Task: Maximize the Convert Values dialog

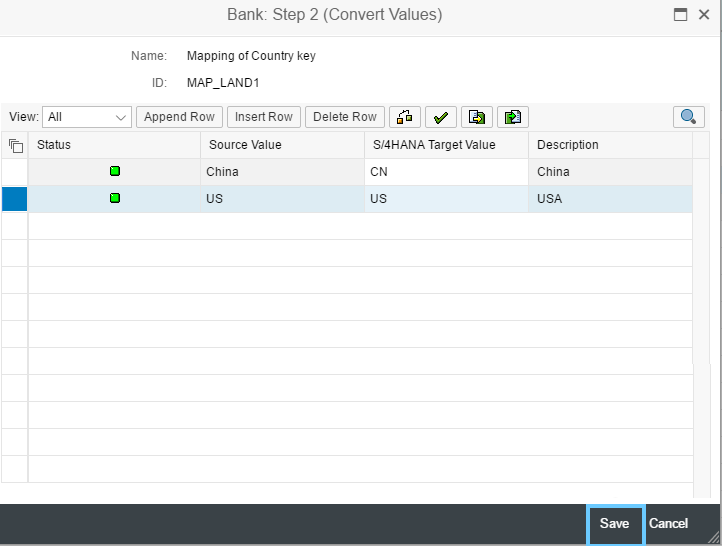Action: [x=680, y=15]
